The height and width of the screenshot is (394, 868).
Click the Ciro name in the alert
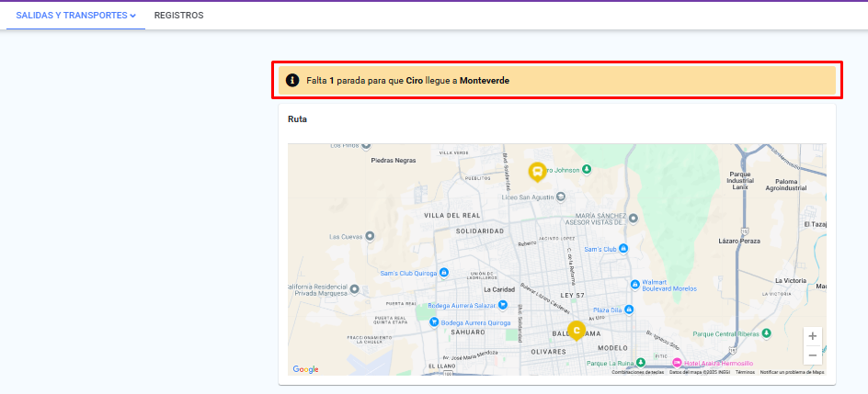click(414, 81)
